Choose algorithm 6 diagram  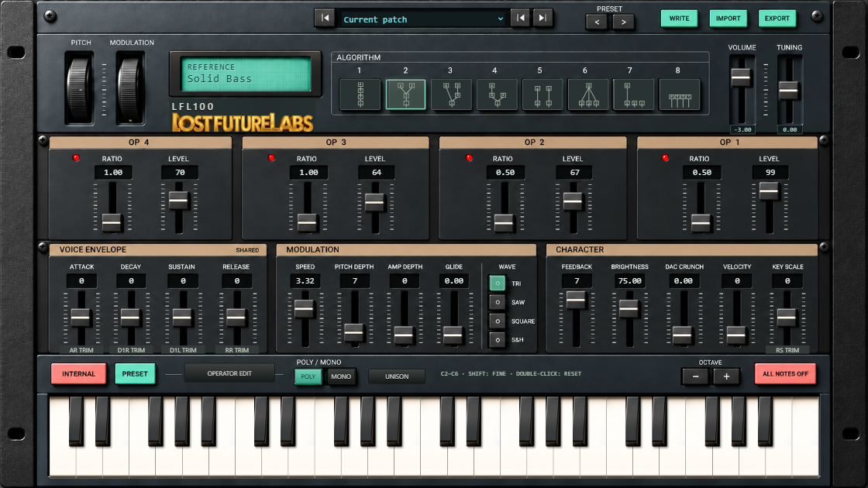(x=588, y=94)
